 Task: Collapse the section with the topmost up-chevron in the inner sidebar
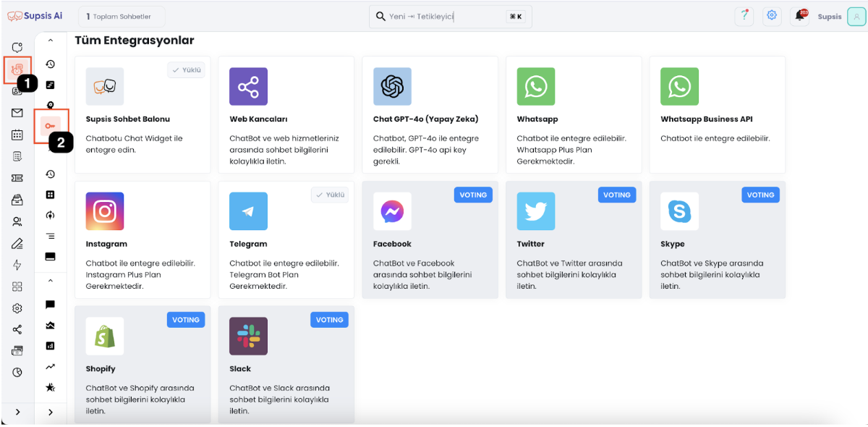pyautogui.click(x=50, y=41)
